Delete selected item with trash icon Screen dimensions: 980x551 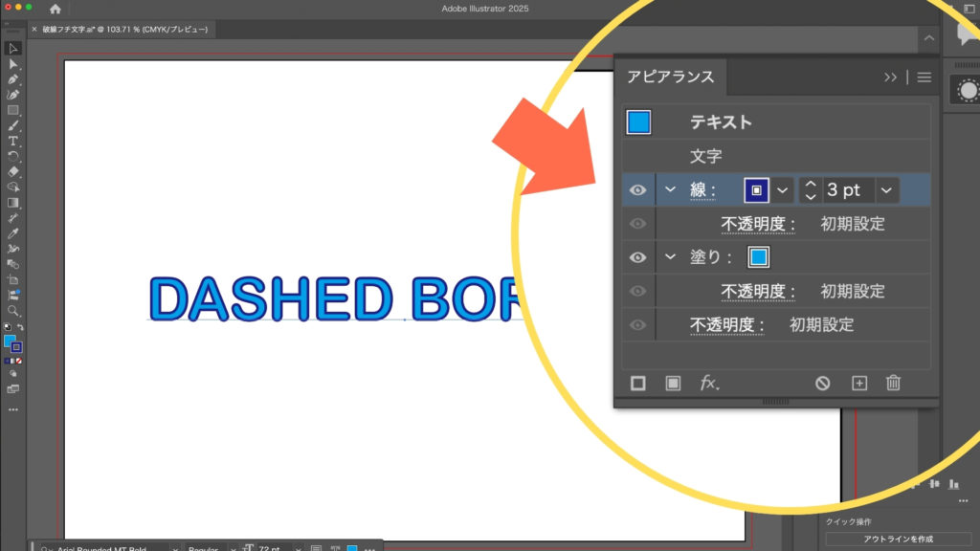(893, 383)
